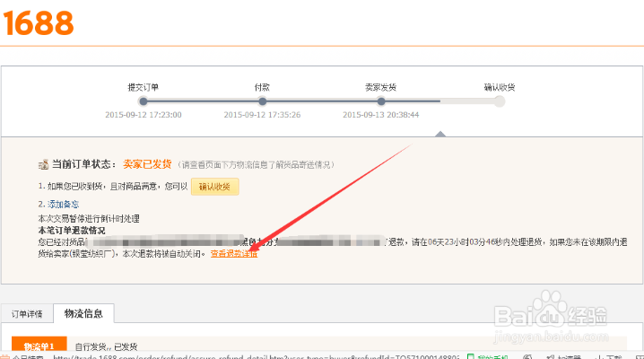Click the 自行发货, 已发货 shipping text
The width and height of the screenshot is (644, 359).
(106, 346)
